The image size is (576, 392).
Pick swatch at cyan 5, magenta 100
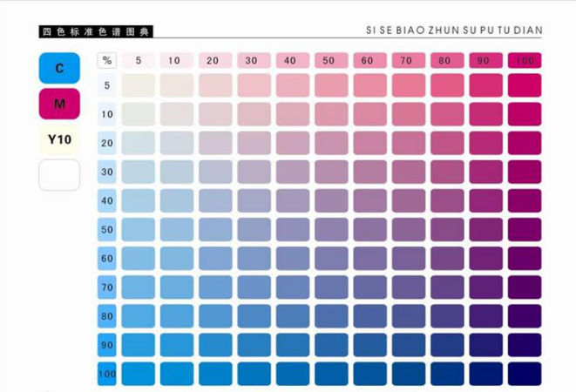tap(525, 85)
